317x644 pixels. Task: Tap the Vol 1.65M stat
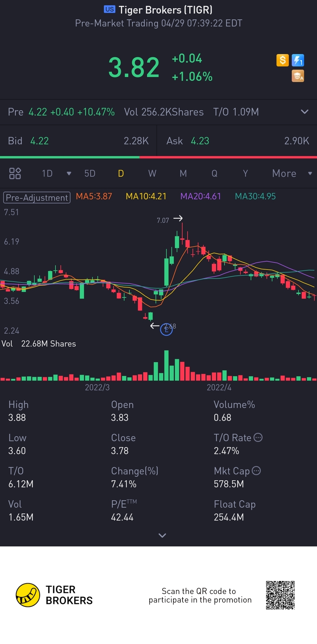click(21, 511)
